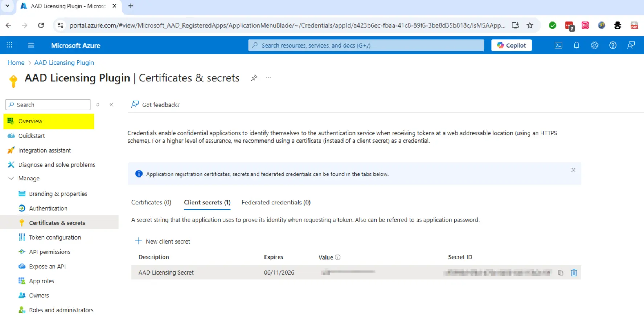Pin the Certificates & secrets blade

click(x=254, y=78)
